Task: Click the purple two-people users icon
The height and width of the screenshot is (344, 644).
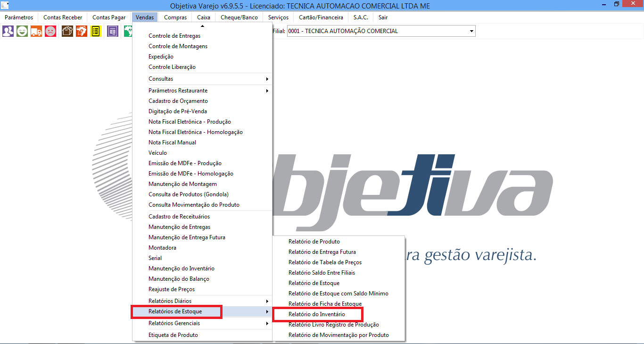Action: point(8,31)
